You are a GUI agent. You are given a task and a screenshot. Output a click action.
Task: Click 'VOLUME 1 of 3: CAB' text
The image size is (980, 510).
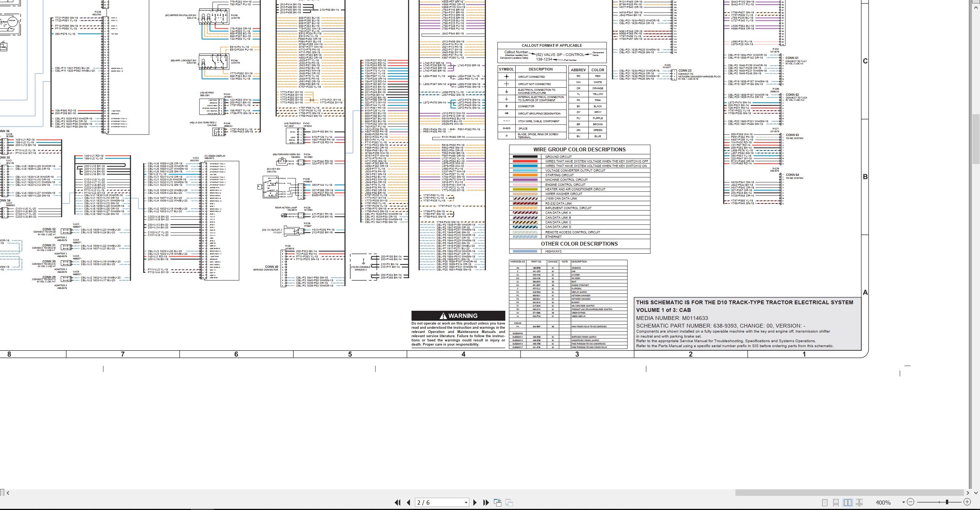pos(663,310)
